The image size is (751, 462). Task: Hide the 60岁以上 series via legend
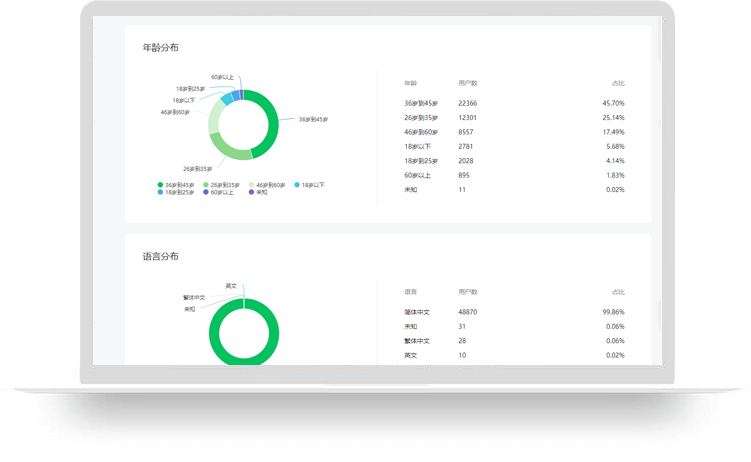point(221,192)
